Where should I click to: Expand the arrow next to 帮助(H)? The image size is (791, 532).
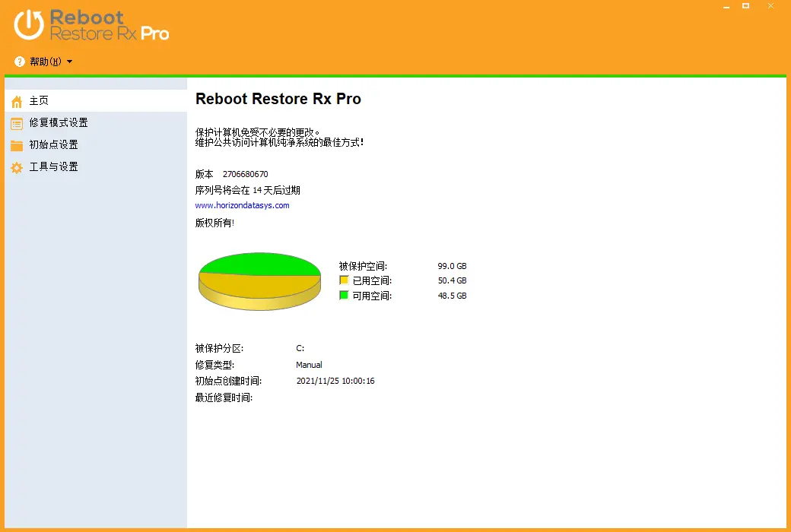pyautogui.click(x=70, y=62)
